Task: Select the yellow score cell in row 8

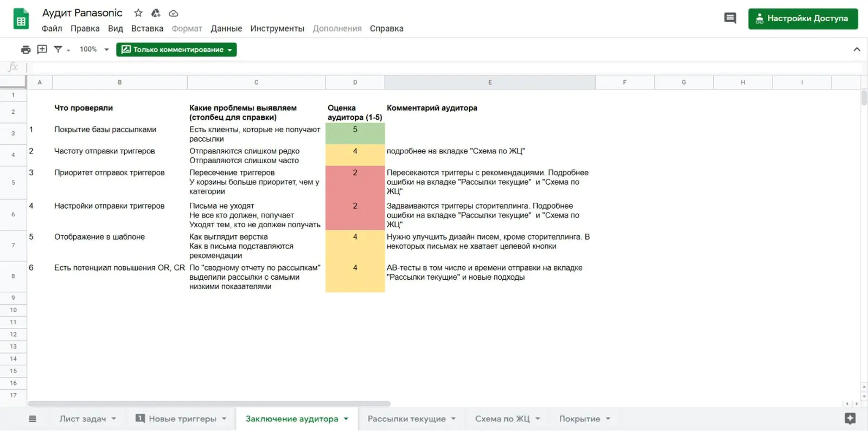Action: [355, 276]
